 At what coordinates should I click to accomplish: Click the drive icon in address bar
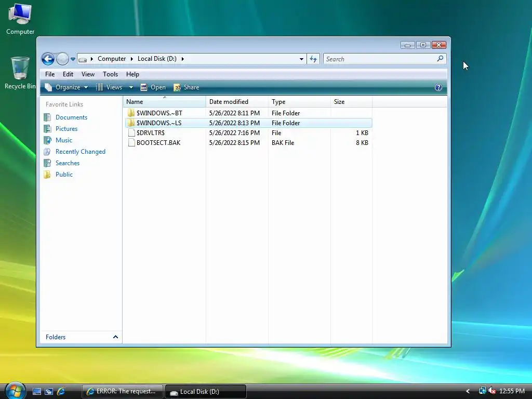(83, 59)
